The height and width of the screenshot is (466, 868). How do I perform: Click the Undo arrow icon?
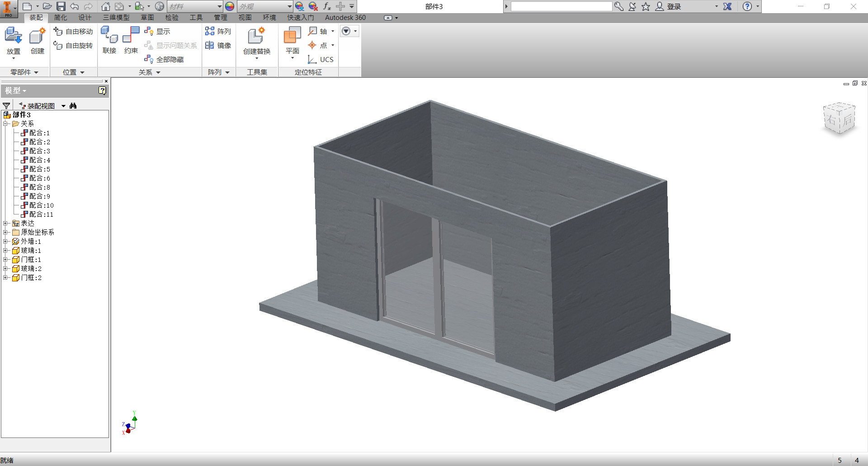pyautogui.click(x=75, y=6)
